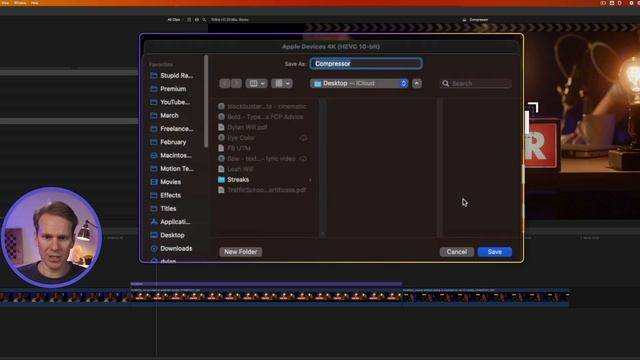Select Downloads in the sidebar

pyautogui.click(x=172, y=249)
